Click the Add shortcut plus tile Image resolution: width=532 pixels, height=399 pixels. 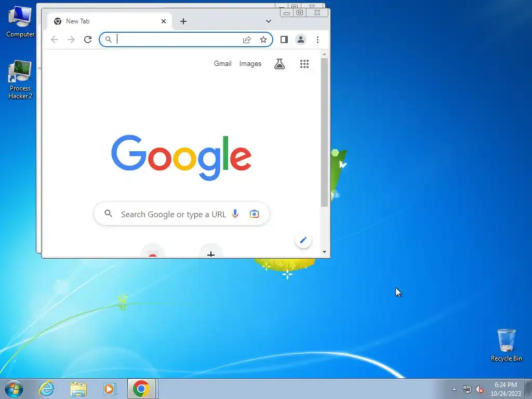coord(211,250)
